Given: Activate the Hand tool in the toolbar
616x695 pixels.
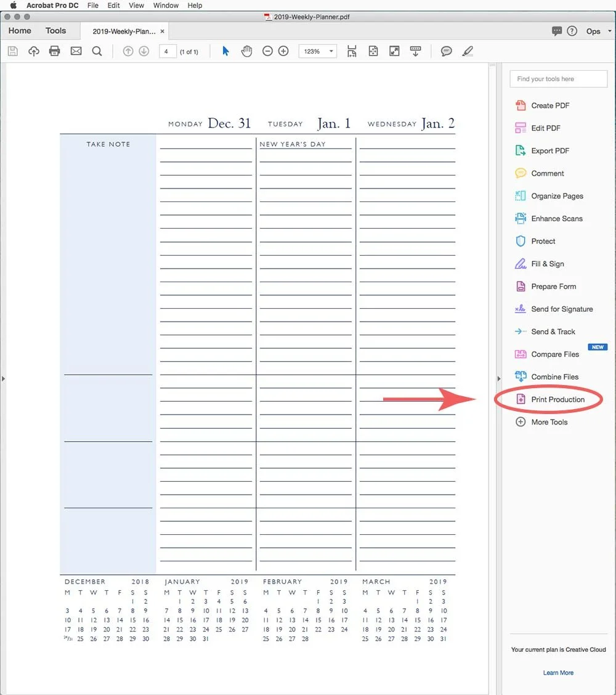Looking at the screenshot, I should 246,51.
